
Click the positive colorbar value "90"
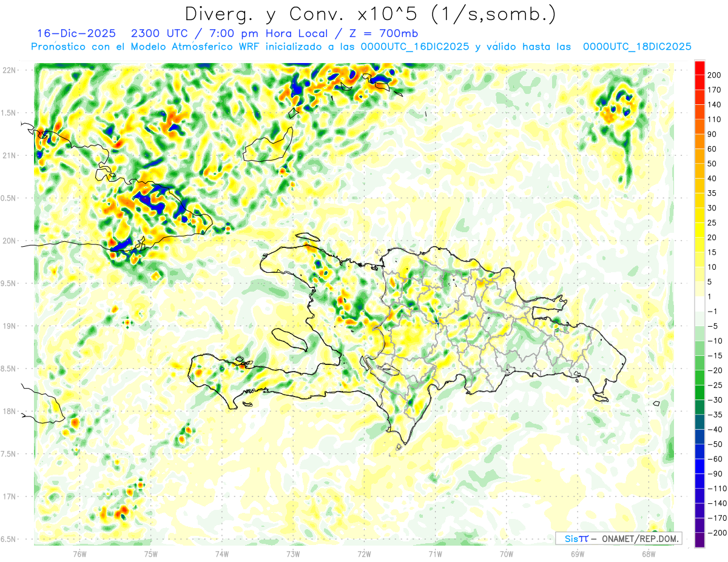pos(712,134)
